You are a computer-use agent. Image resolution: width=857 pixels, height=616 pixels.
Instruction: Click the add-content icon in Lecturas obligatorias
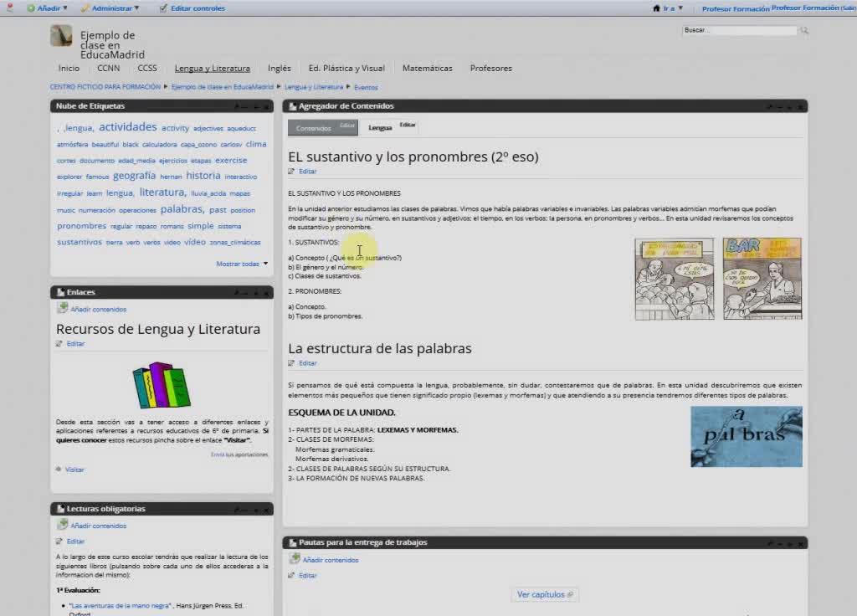62,526
